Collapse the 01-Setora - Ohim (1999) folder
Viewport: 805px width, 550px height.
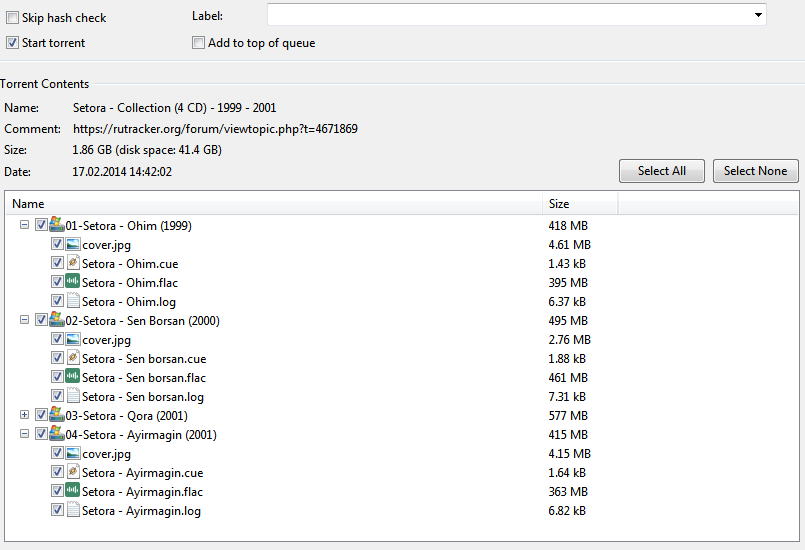tap(25, 225)
